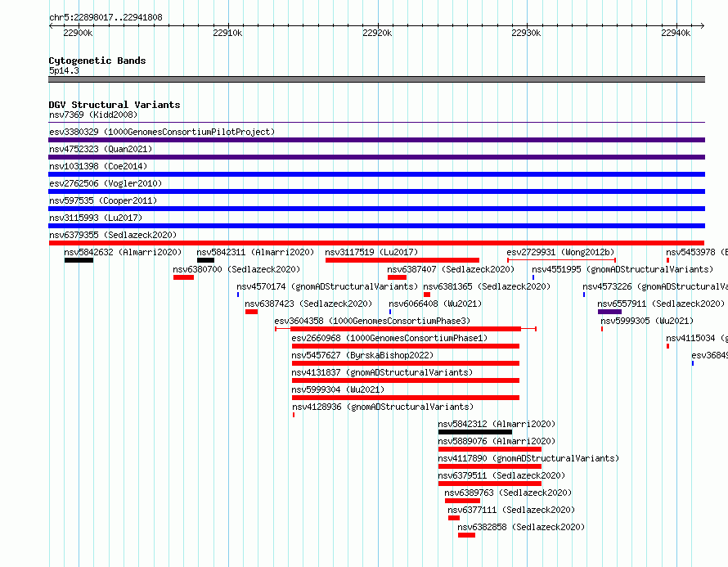This screenshot has height=567, width=728.
Task: Click the nsv3117519 (Lu2017) label
Action: 371,252
